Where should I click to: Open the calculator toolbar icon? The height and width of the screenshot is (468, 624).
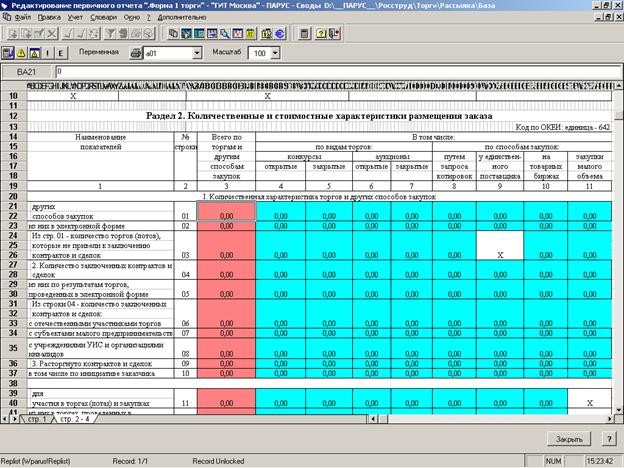pos(304,34)
